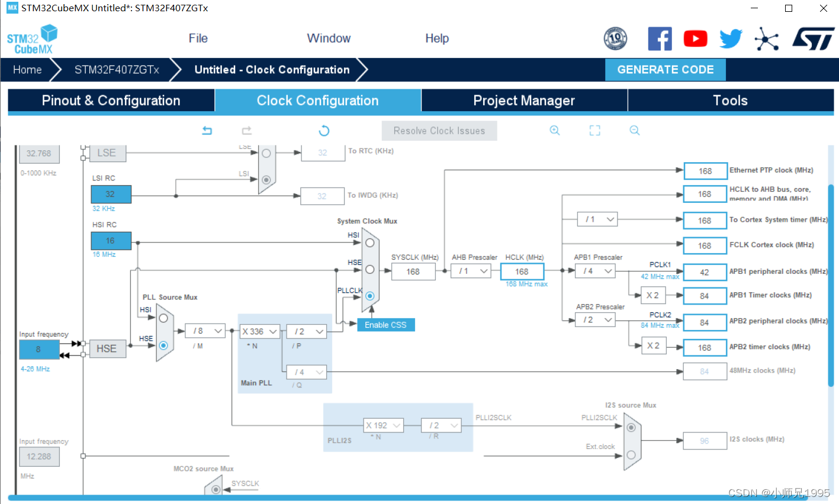The height and width of the screenshot is (504, 839).
Task: Click the HCLK (MHz) value field
Action: pyautogui.click(x=522, y=272)
